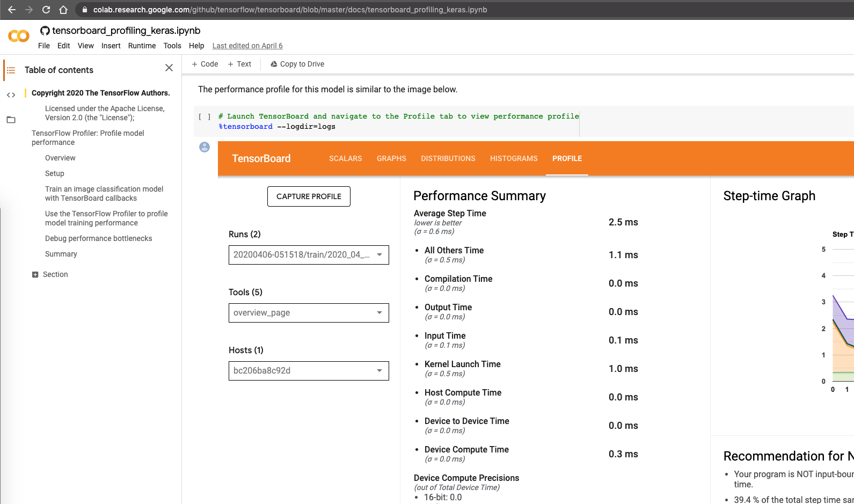Expand the Section plus icon
The height and width of the screenshot is (504, 854).
(x=35, y=275)
